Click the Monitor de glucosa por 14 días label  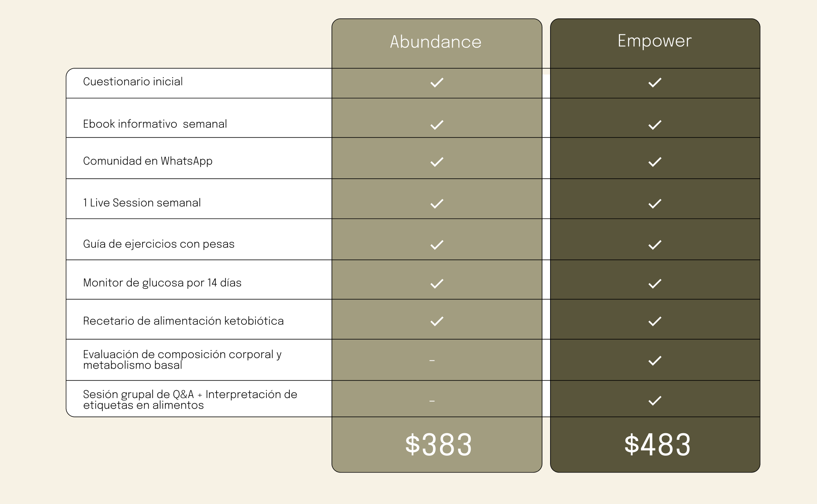(162, 283)
